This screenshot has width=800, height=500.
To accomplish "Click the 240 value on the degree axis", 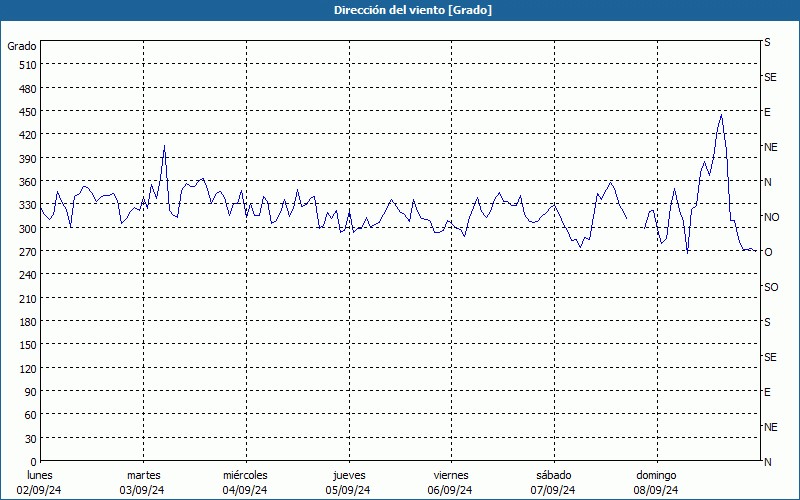I will 28,276.
